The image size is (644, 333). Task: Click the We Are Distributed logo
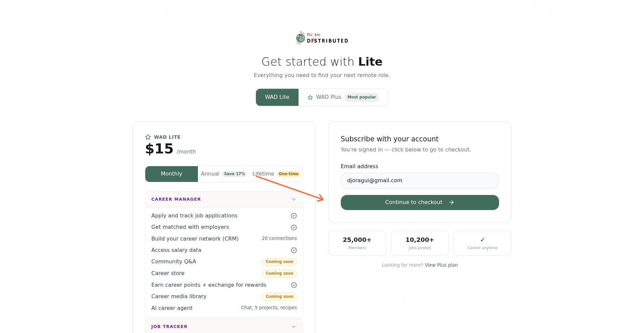322,38
